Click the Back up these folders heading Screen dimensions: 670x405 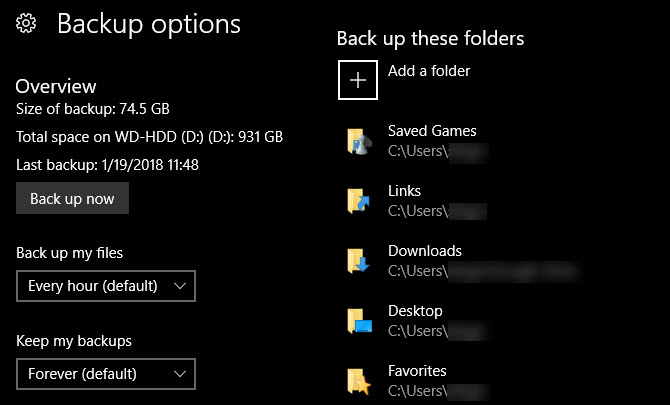(430, 39)
